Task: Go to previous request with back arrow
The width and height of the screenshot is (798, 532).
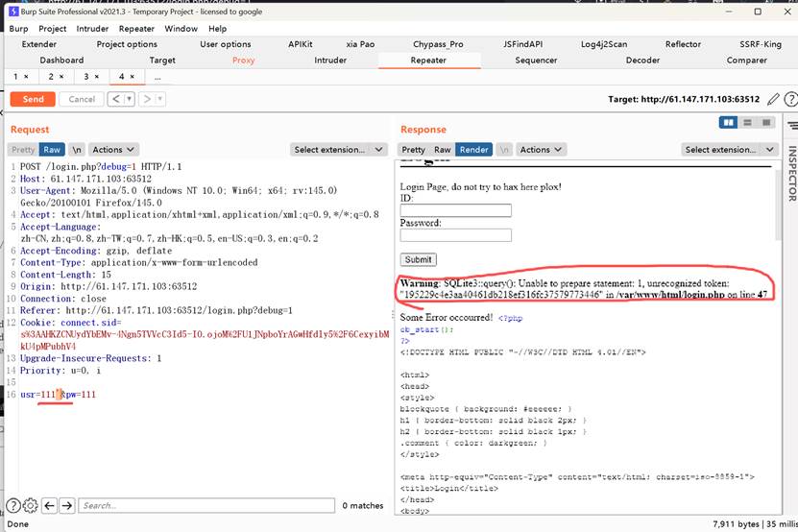Action: 116,99
